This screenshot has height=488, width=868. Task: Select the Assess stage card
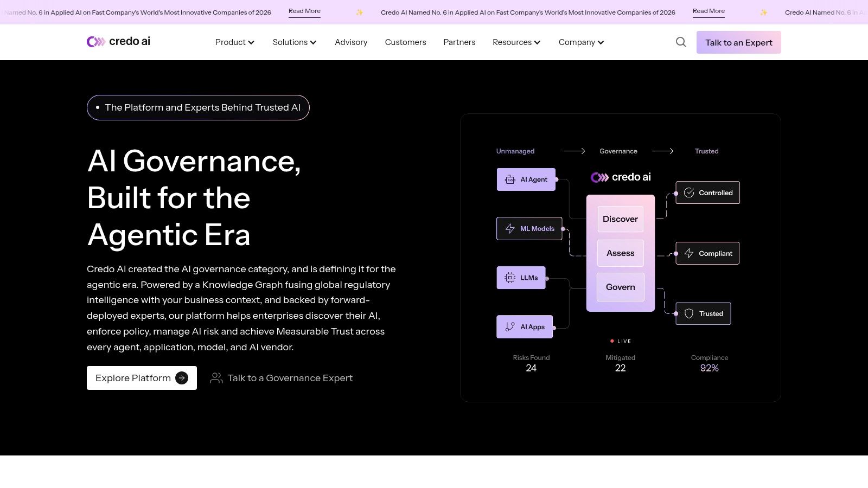[620, 253]
